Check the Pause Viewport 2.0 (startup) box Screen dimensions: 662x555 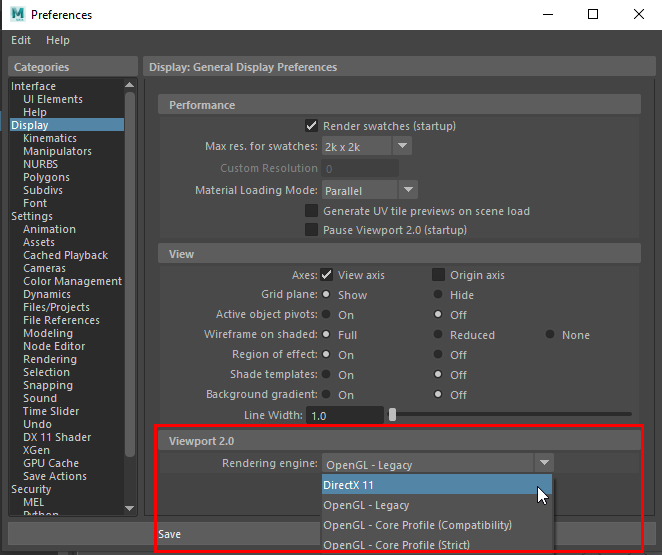coord(311,230)
